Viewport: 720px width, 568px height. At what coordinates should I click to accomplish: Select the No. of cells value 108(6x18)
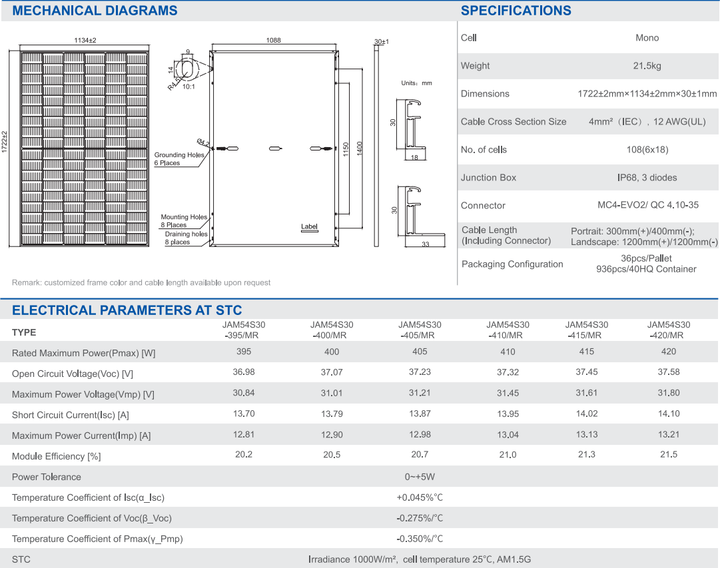click(647, 150)
